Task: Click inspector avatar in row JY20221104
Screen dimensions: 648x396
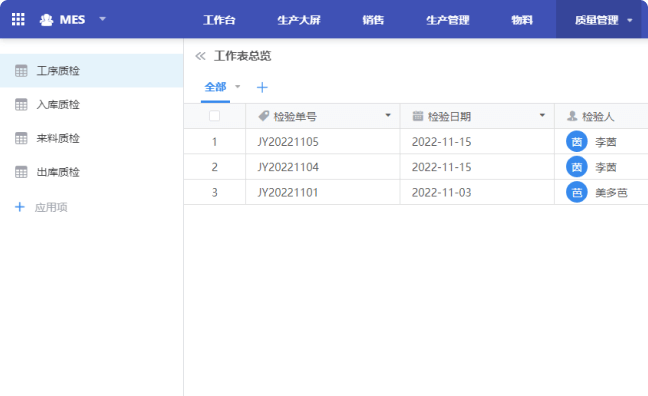Action: [x=577, y=167]
